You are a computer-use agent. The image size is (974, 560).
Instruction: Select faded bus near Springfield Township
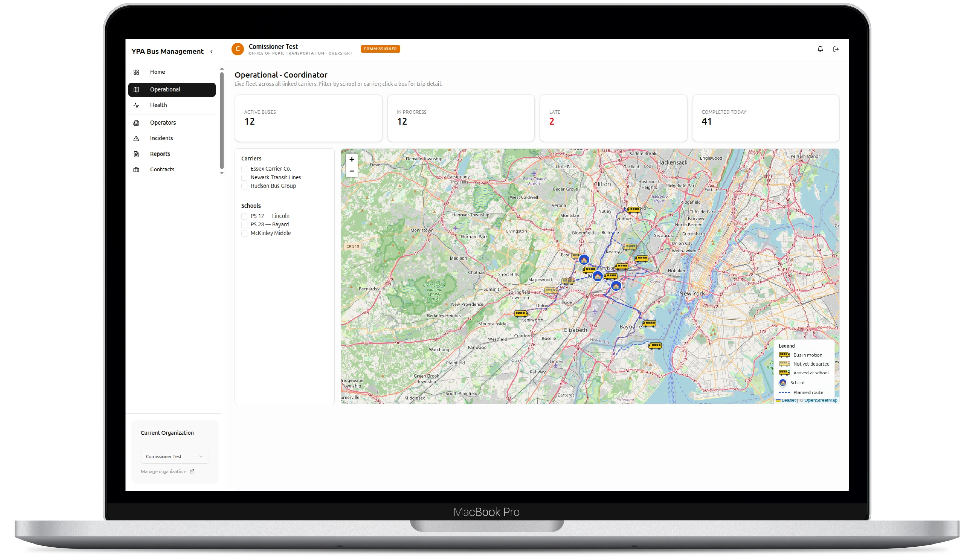point(551,291)
